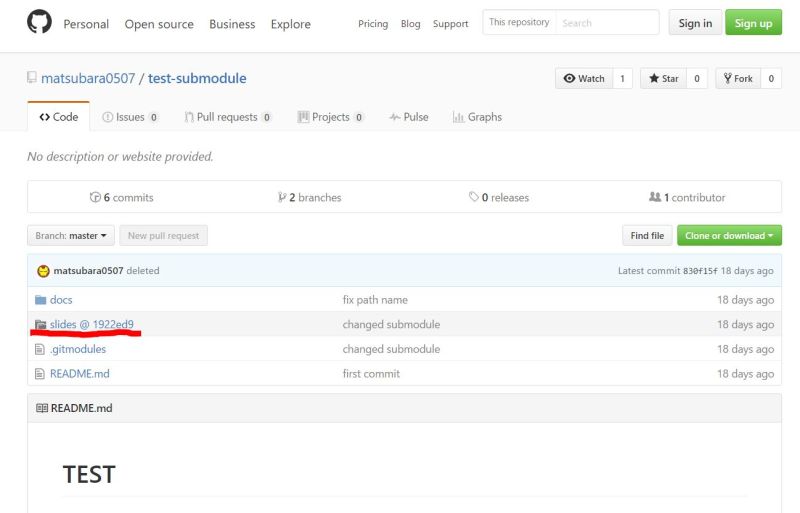Open the matsubara0507 user profile link

[x=88, y=78]
